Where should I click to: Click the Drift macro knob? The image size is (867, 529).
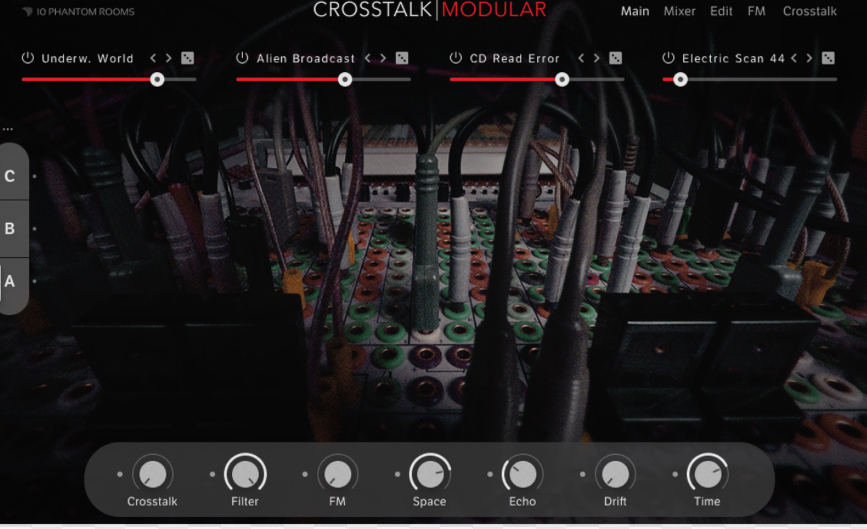[615, 474]
